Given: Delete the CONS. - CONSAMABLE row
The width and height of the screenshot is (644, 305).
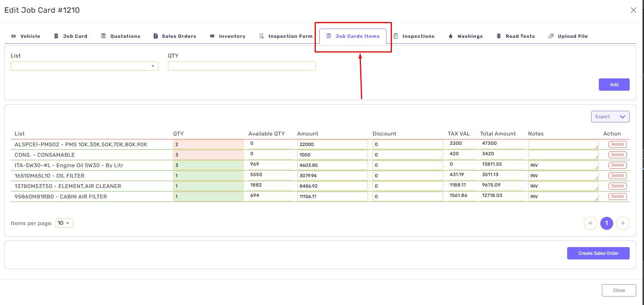Looking at the screenshot, I should tap(617, 155).
